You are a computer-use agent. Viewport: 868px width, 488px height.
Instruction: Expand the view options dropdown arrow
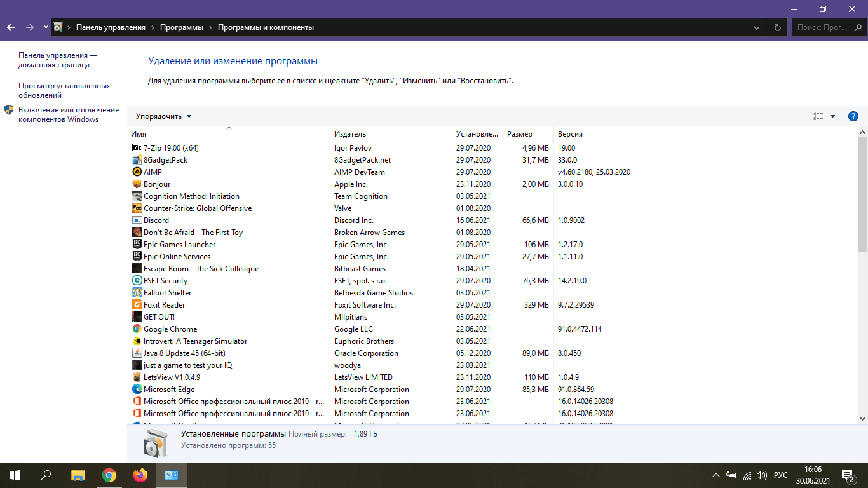[832, 116]
